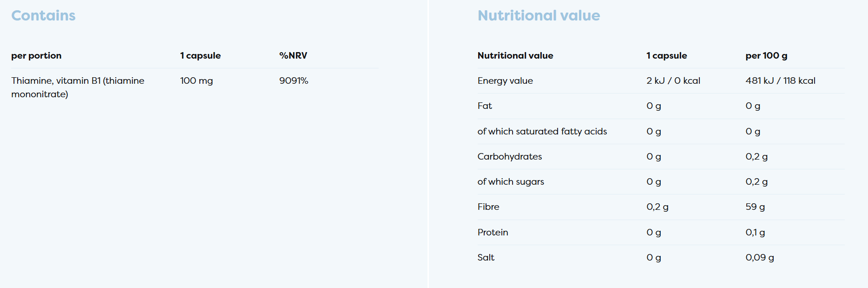This screenshot has height=288, width=868.
Task: Click the per 100 g column header
Action: click(x=766, y=55)
